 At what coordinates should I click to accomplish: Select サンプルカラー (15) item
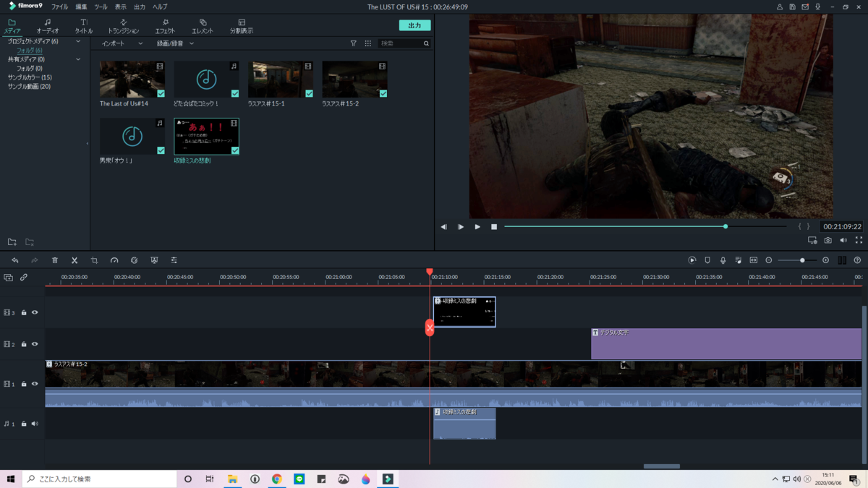click(x=30, y=77)
